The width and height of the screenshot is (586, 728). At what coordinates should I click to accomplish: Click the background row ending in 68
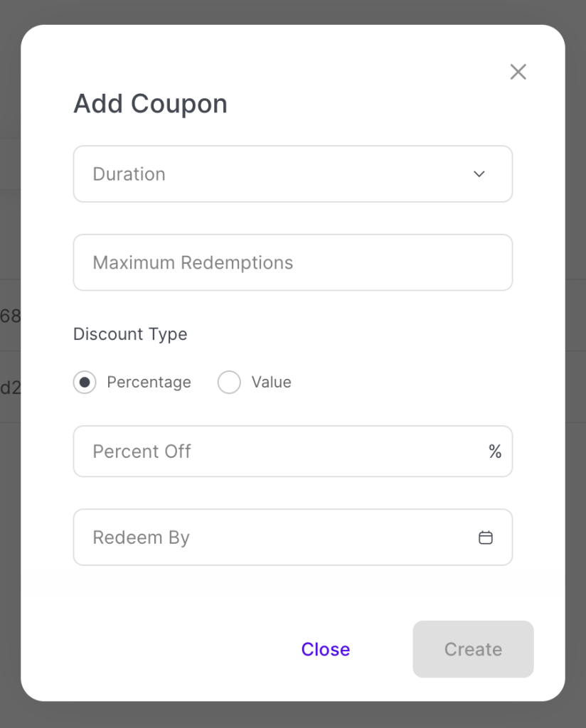[x=10, y=316]
